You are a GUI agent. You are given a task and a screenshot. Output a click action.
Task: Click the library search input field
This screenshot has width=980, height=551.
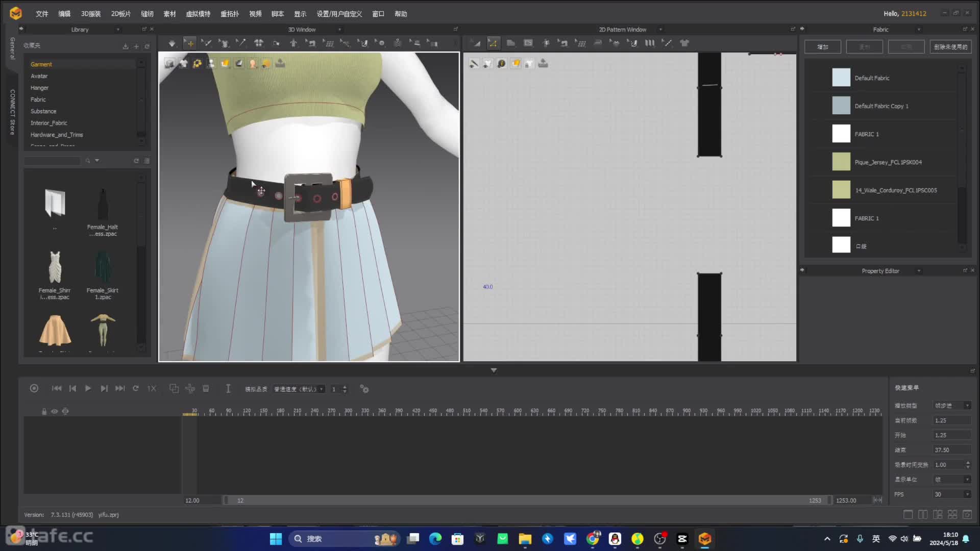pos(53,161)
